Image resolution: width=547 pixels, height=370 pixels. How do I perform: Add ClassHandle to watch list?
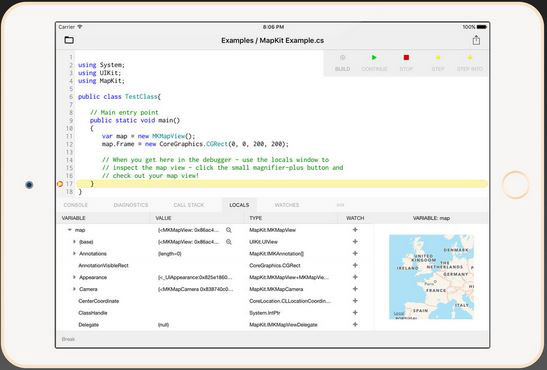(x=355, y=313)
